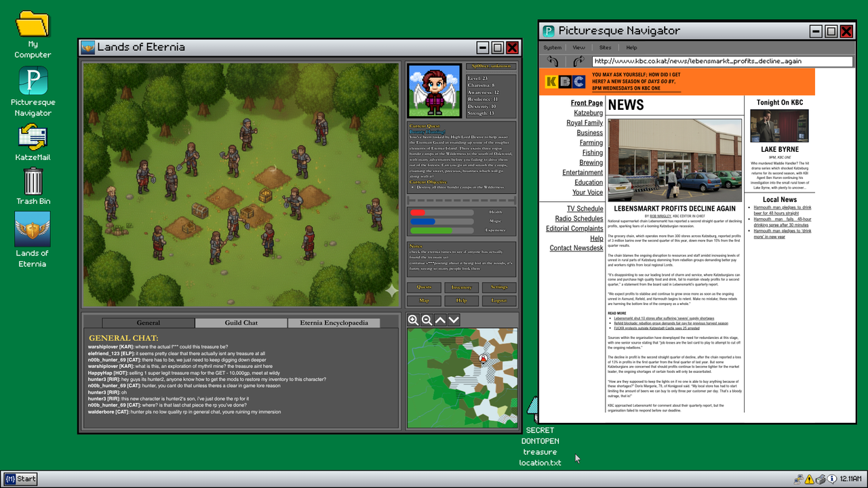Log out of Lands of Eternia

499,300
